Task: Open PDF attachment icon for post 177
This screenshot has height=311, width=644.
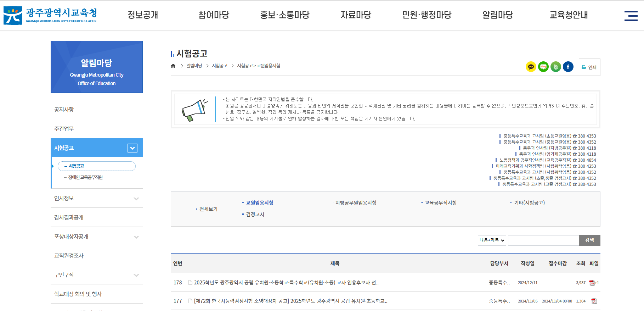Action: click(594, 301)
